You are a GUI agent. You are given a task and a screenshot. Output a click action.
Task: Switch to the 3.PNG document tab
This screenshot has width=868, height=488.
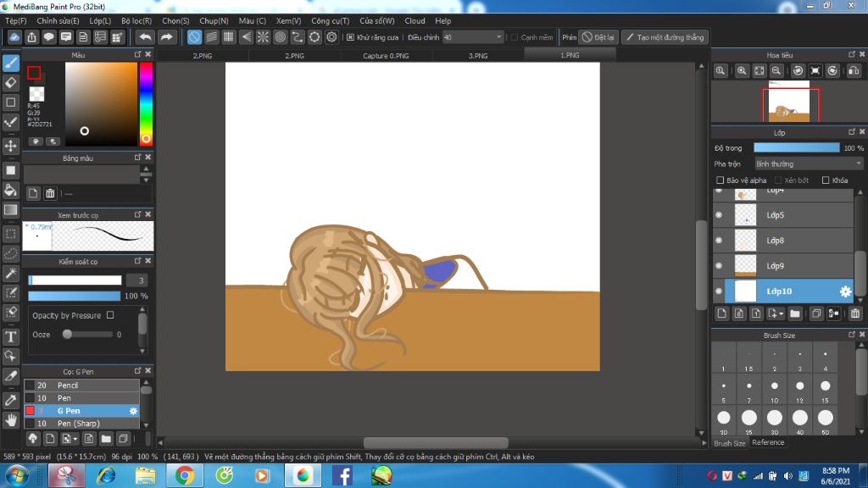click(x=478, y=55)
